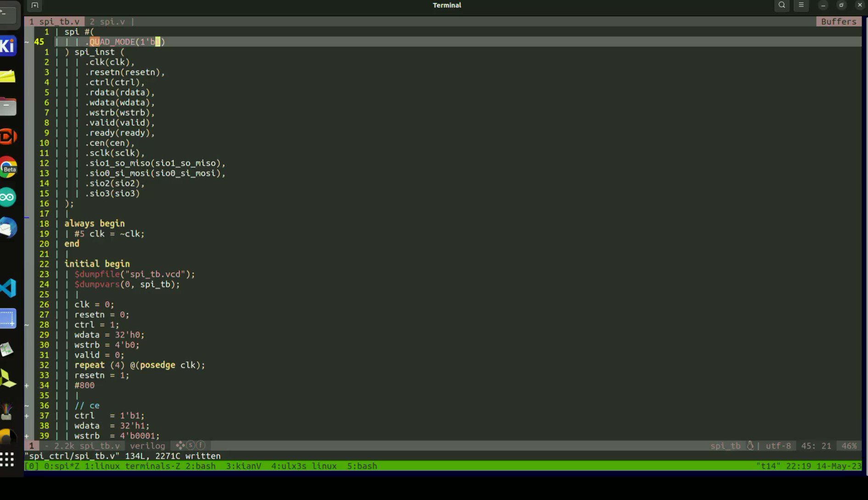Viewport: 868px width, 500px height.
Task: Click the '// ce' comment line
Action: point(87,405)
